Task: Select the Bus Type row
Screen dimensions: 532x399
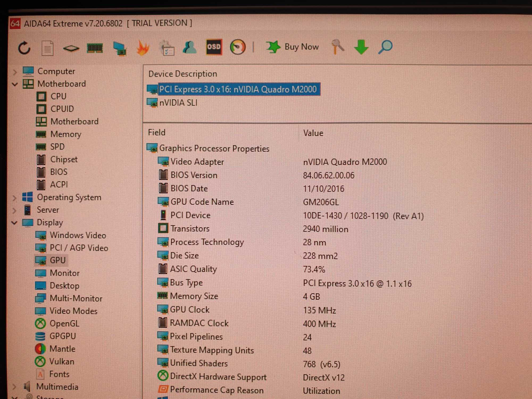Action: point(284,283)
